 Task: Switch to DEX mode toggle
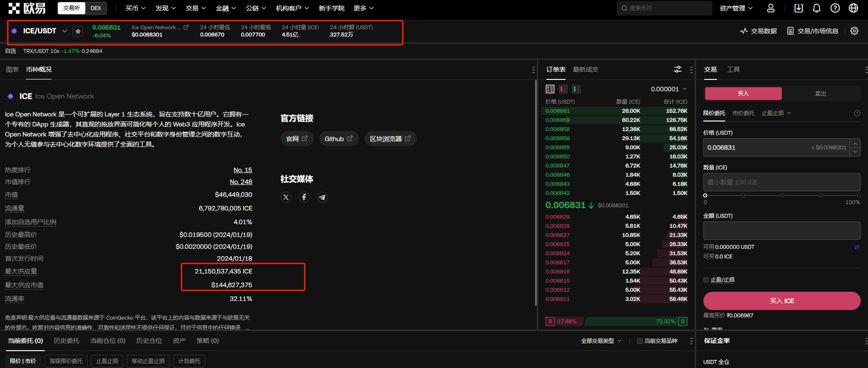(x=96, y=8)
